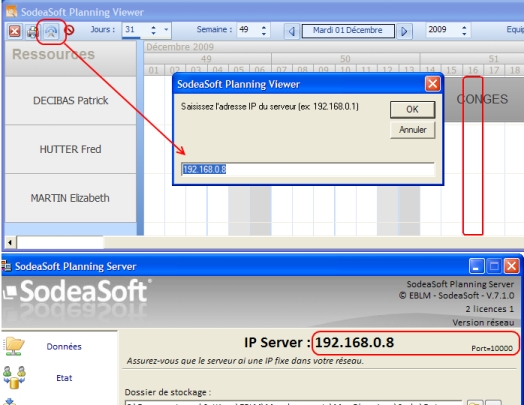The height and width of the screenshot is (405, 524).
Task: Expand the Jours dropdown arrow
Action: tap(166, 30)
